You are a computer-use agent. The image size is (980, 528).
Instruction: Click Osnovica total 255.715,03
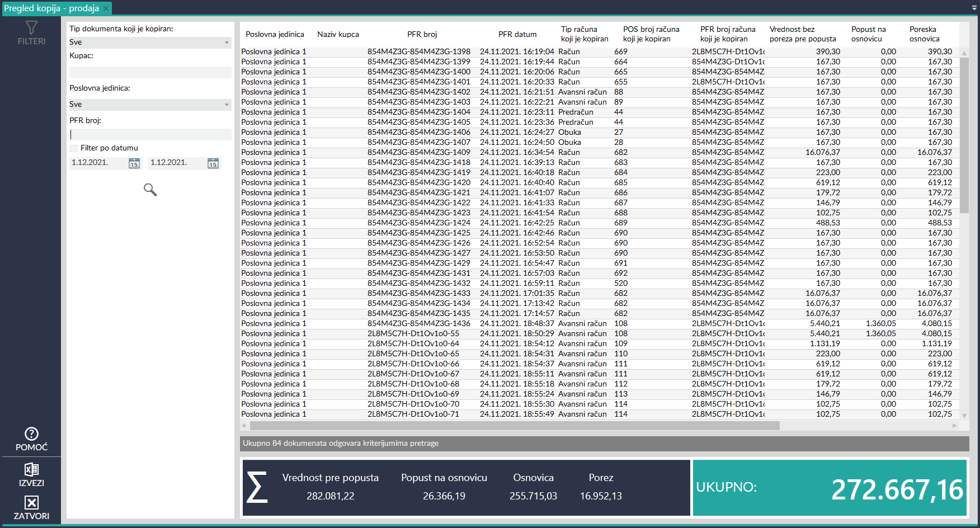(x=533, y=496)
